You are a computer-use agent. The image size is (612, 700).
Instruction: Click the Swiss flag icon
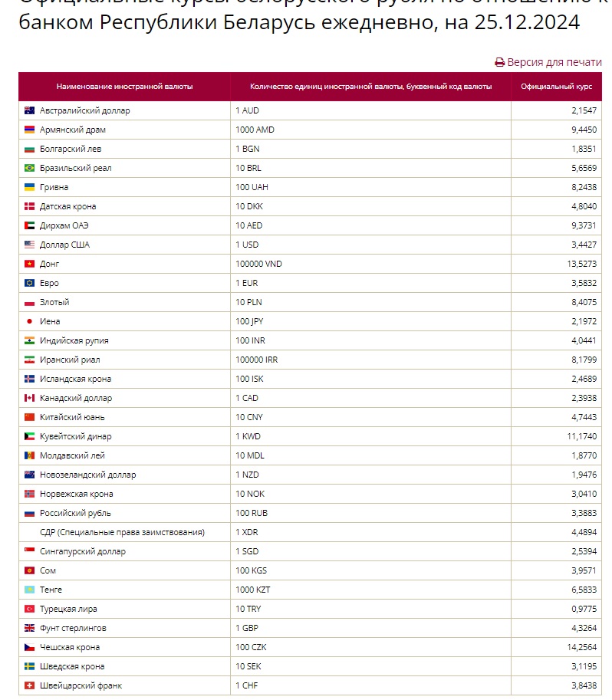[x=29, y=685]
